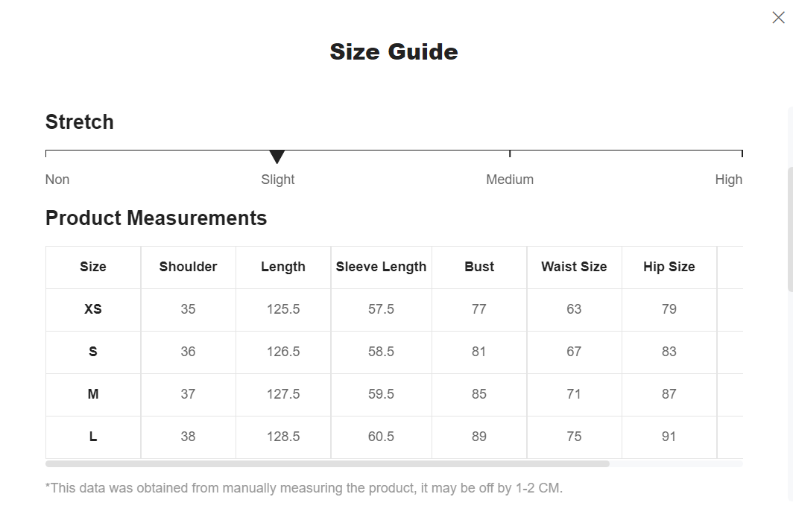Select the XS size row label
Screen dimensions: 793x532
pyautogui.click(x=93, y=309)
